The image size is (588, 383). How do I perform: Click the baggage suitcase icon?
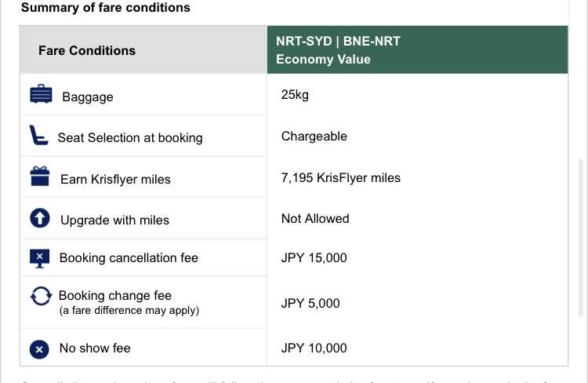(41, 94)
